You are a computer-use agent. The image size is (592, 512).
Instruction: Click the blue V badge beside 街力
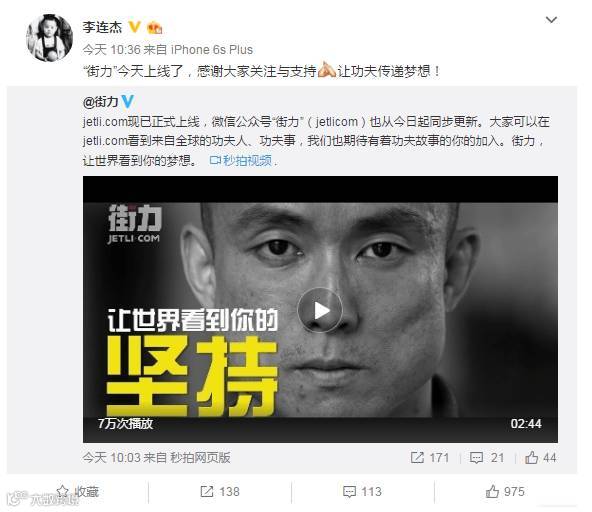coord(128,102)
